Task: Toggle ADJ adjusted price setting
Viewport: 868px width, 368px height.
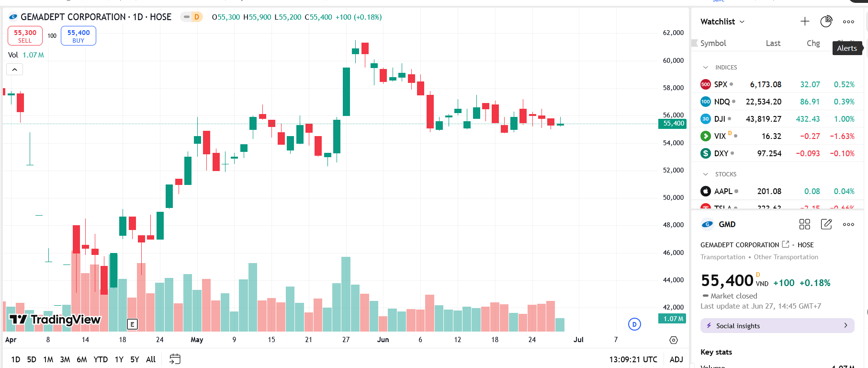Action: tap(676, 359)
